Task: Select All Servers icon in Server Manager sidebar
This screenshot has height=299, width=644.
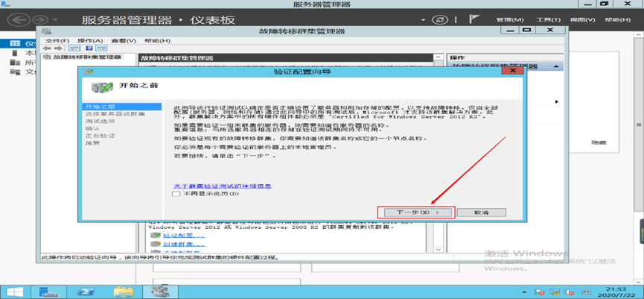Action: (15, 63)
